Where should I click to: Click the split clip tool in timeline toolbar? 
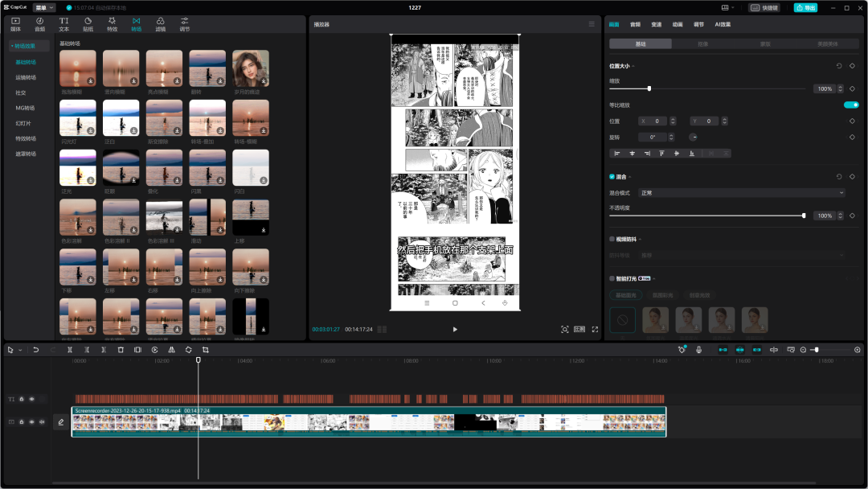point(70,350)
